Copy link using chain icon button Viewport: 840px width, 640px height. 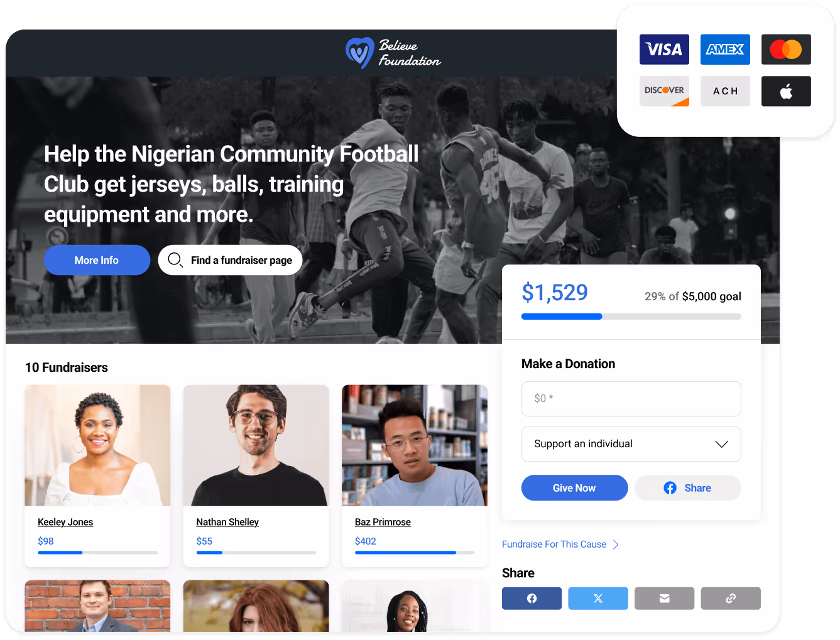pos(731,599)
